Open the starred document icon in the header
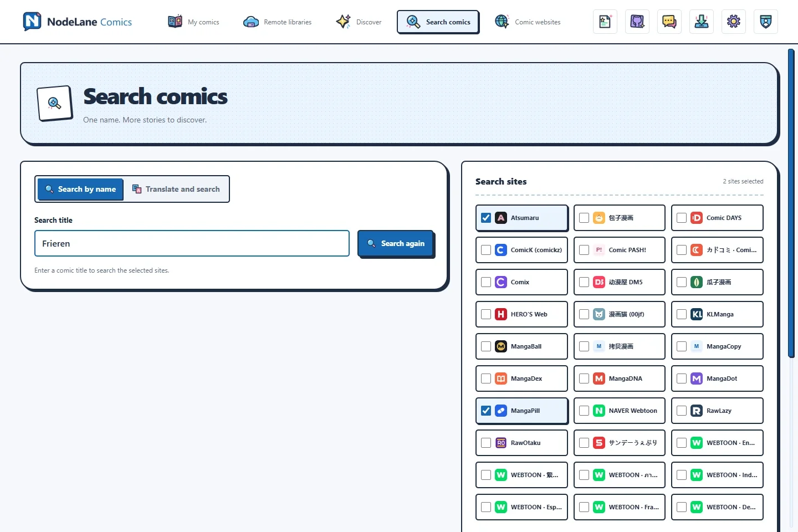This screenshot has width=798, height=532. [x=605, y=22]
